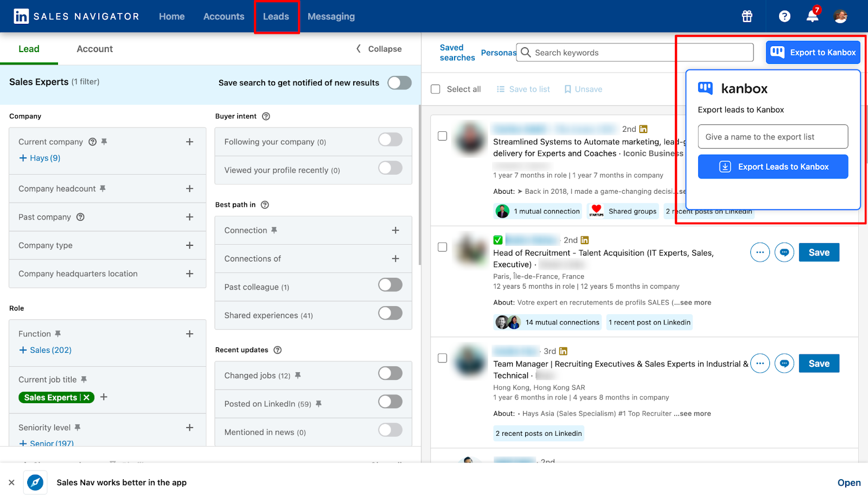Toggle Viewed your profile recently filter

[391, 168]
